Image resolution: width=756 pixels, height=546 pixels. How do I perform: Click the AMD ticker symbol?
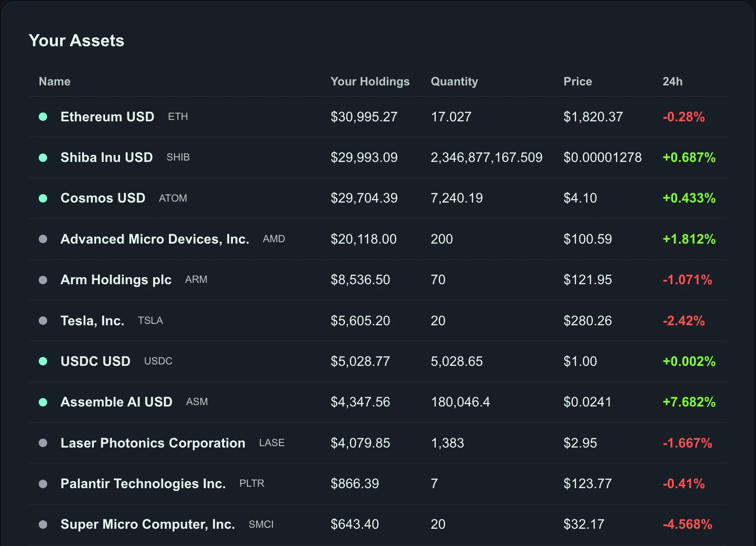coord(274,239)
